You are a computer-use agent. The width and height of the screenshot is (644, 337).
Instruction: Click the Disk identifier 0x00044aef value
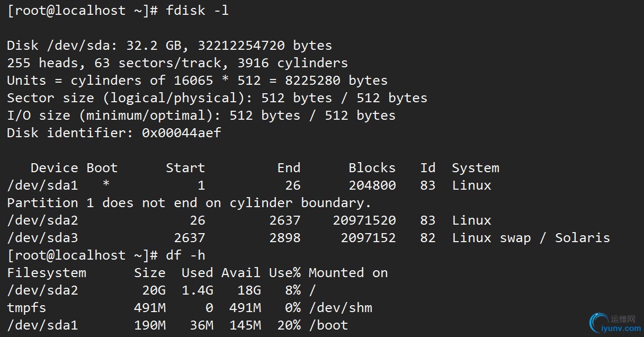(x=181, y=133)
